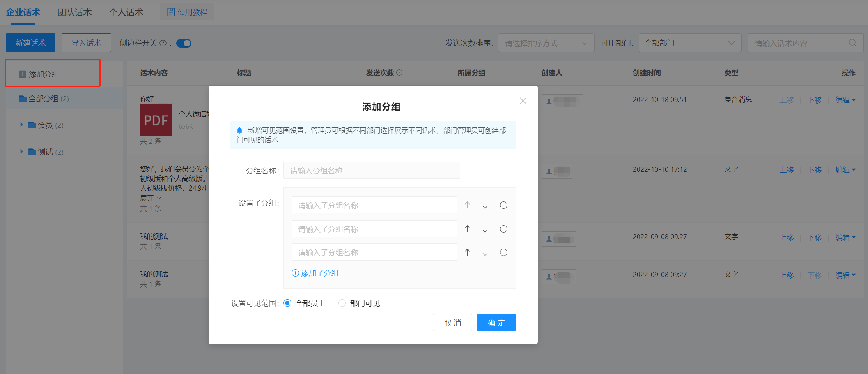Move first subgroup row up arrow
Image resolution: width=868 pixels, height=374 pixels.
click(467, 205)
